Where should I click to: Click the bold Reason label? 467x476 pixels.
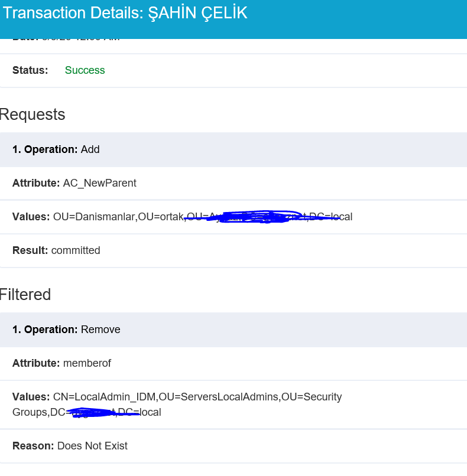[33, 446]
